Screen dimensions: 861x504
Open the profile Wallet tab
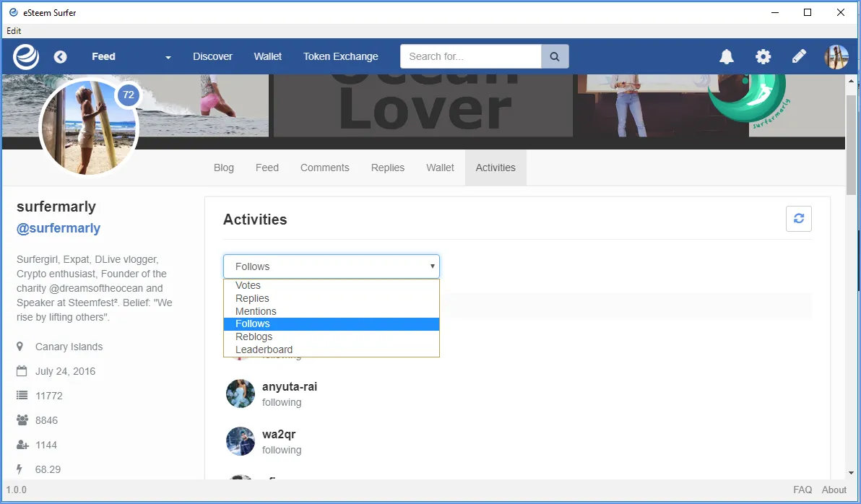(x=440, y=168)
